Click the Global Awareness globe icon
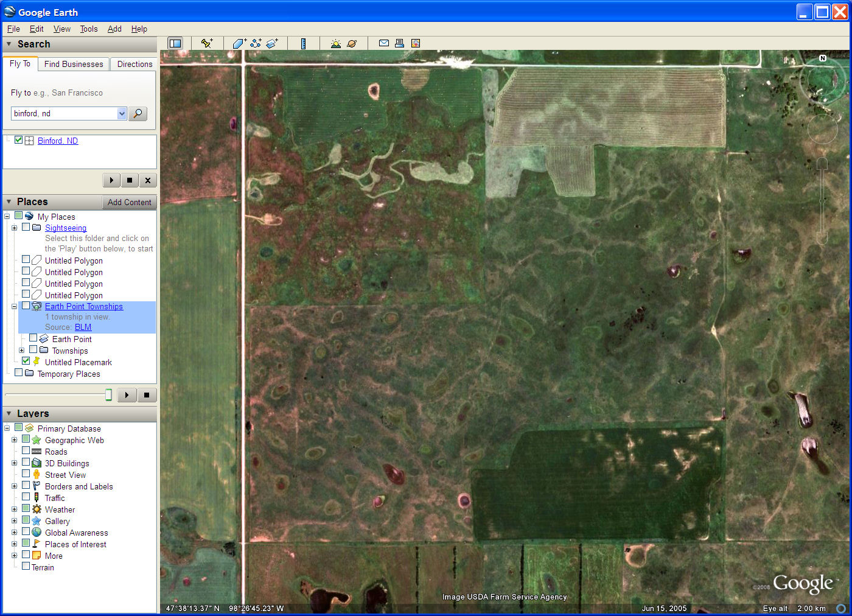 [37, 533]
